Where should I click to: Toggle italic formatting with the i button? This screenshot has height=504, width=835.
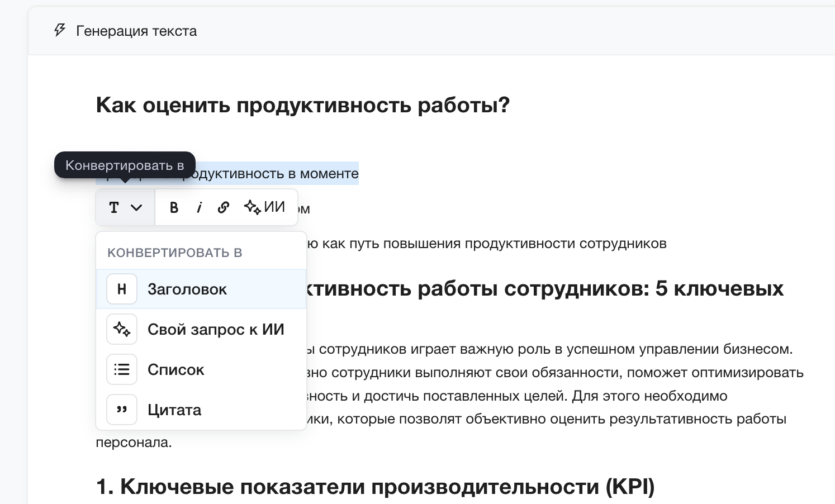[x=200, y=207]
